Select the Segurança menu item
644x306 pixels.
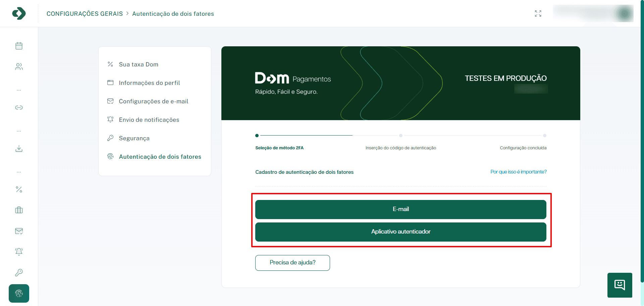pos(134,138)
